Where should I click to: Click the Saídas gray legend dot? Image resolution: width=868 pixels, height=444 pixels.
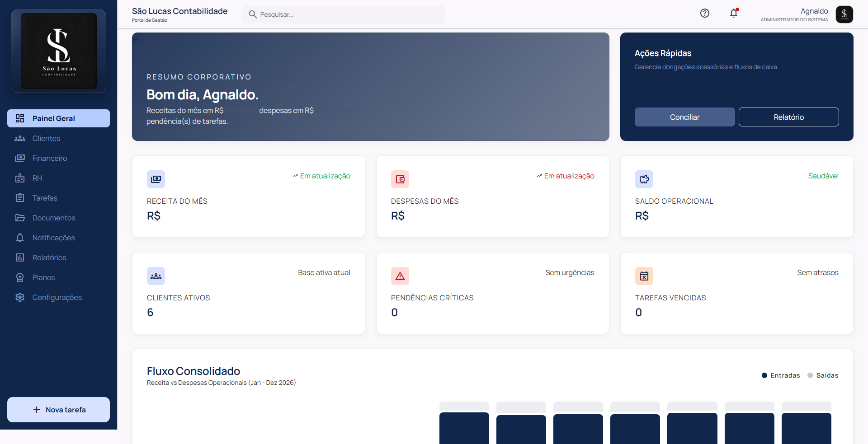coord(810,375)
